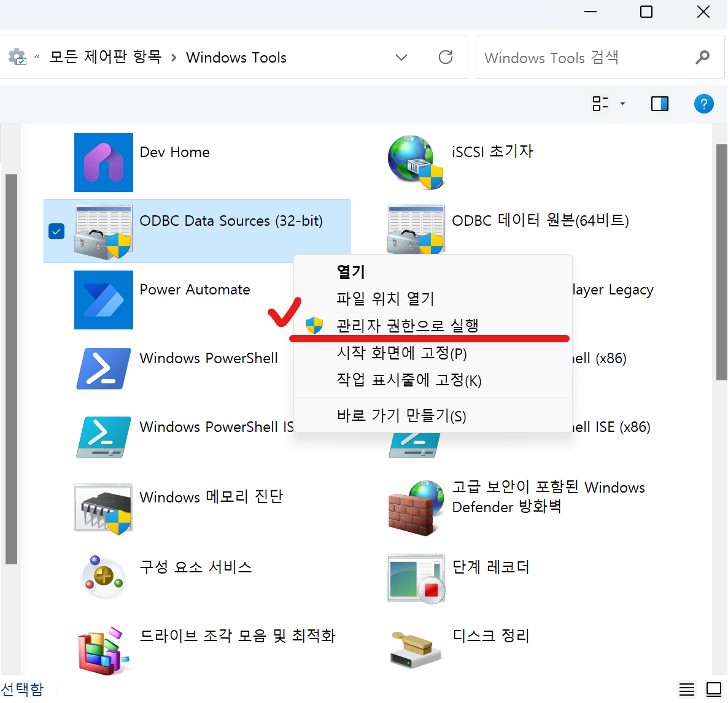Click the iSCSI 초기자 label
728x703 pixels.
pyautogui.click(x=493, y=152)
